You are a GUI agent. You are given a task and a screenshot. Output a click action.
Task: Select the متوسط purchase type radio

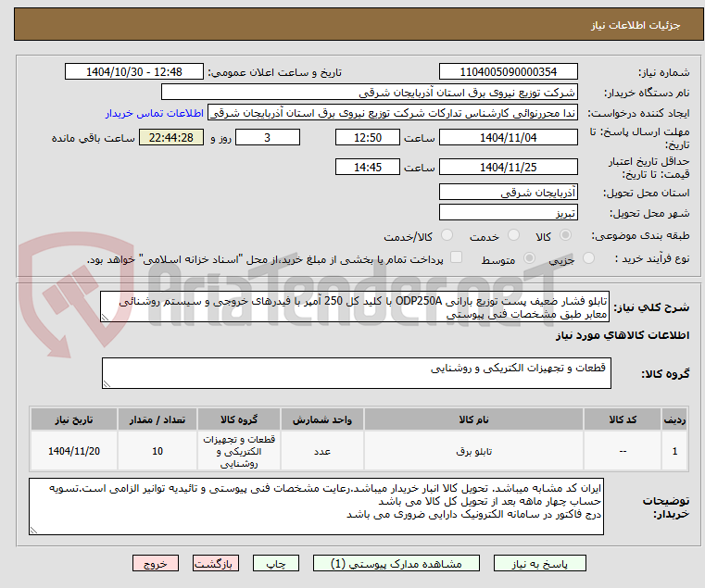[529, 258]
